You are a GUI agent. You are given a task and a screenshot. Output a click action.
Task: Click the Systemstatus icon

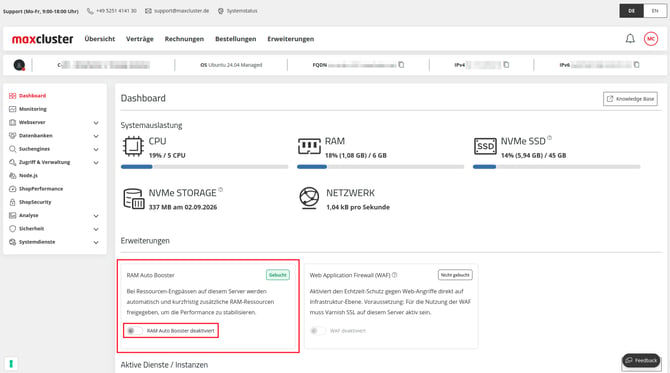(221, 11)
